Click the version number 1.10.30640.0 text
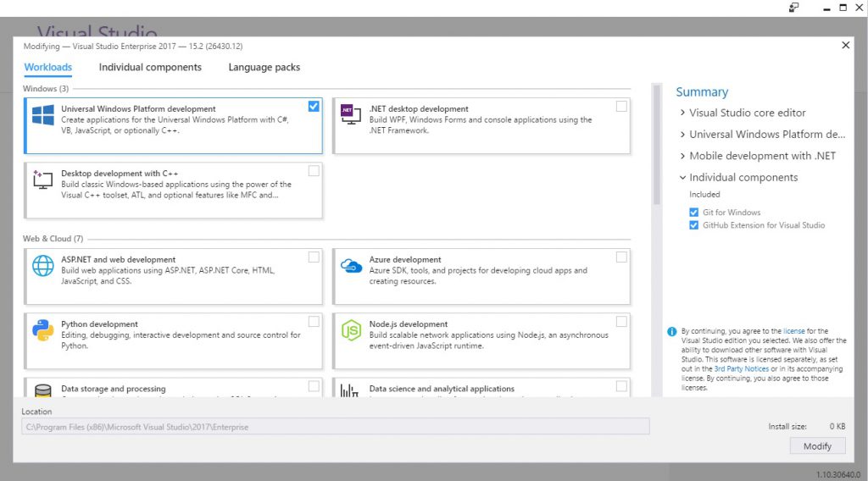The height and width of the screenshot is (481, 868). click(838, 475)
